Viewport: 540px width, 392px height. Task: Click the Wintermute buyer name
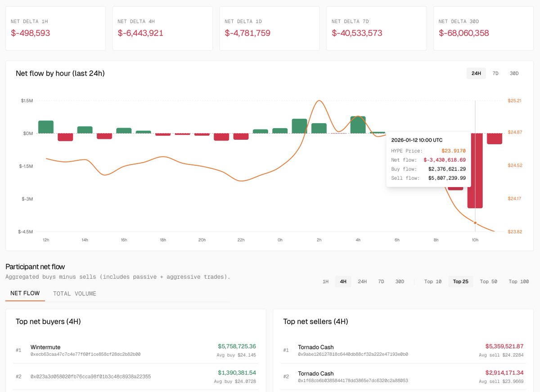click(45, 347)
